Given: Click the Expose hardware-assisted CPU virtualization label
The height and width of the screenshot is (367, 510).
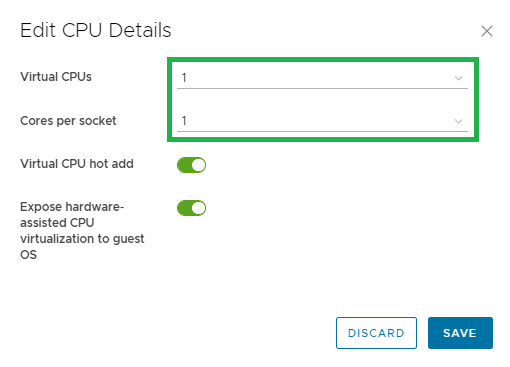Looking at the screenshot, I should click(x=82, y=231).
